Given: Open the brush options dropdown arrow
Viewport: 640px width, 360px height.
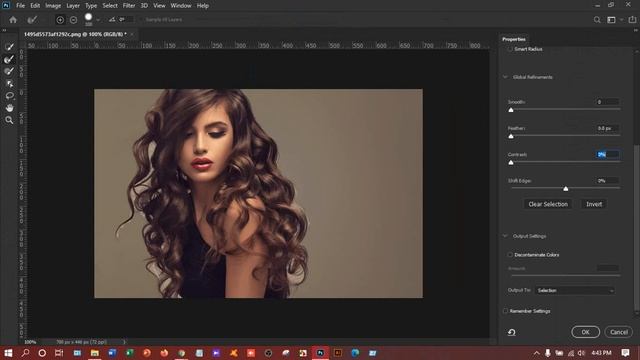Looking at the screenshot, I should pyautogui.click(x=98, y=20).
